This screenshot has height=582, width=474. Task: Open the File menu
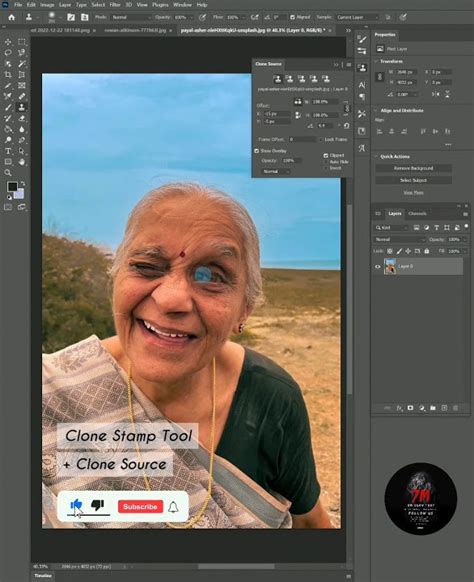point(18,5)
